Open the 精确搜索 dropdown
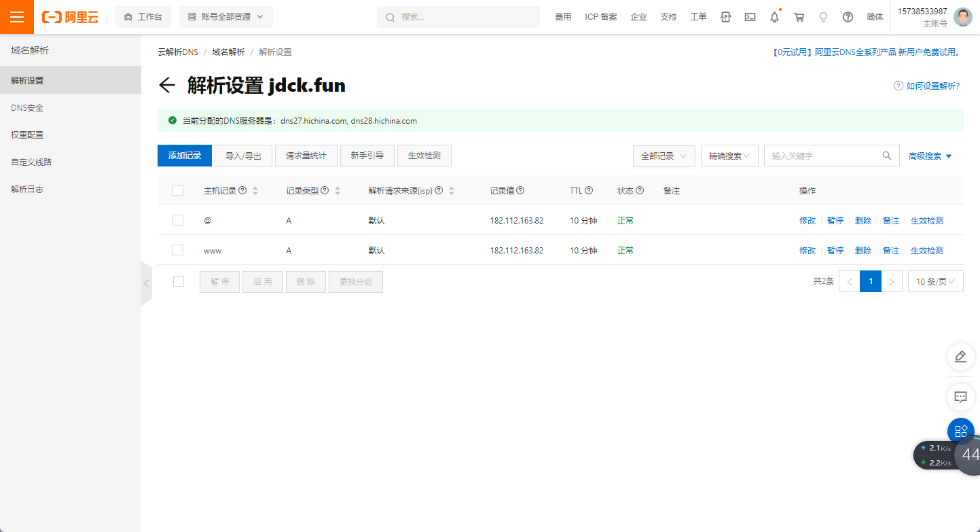Image resolution: width=980 pixels, height=532 pixels. click(x=730, y=156)
